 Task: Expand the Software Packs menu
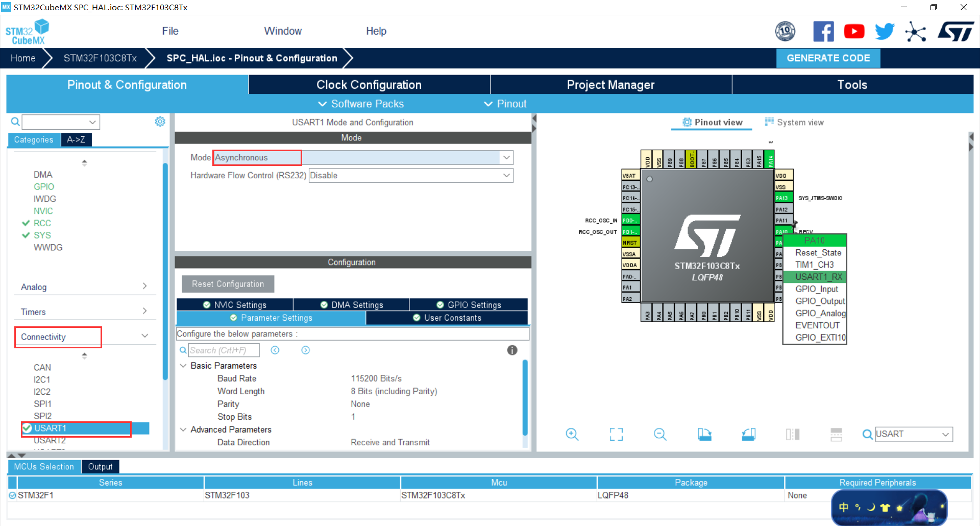coord(361,104)
